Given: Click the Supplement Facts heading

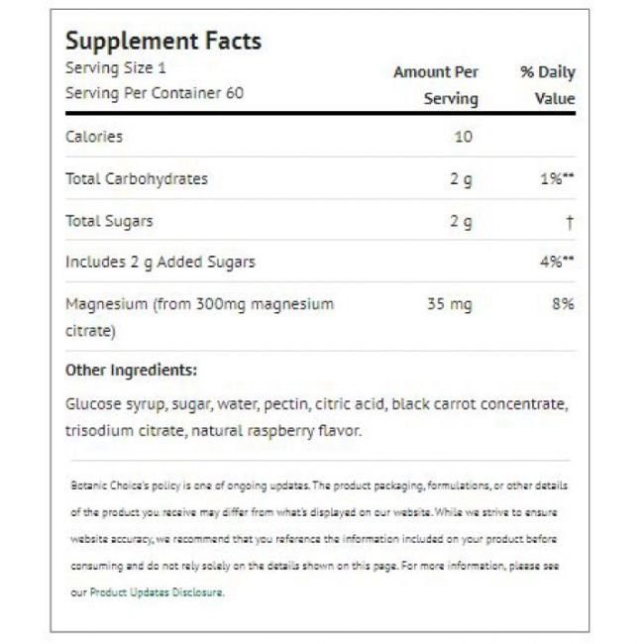Looking at the screenshot, I should pos(163,41).
